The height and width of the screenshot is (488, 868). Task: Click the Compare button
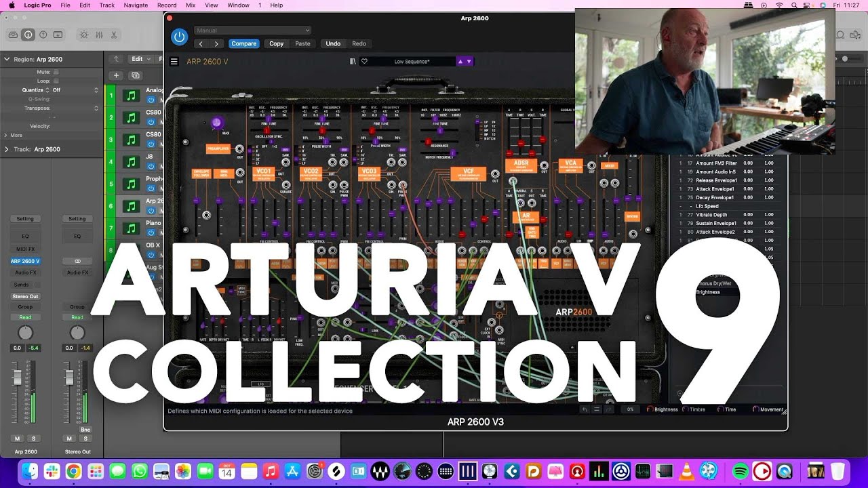pos(244,44)
